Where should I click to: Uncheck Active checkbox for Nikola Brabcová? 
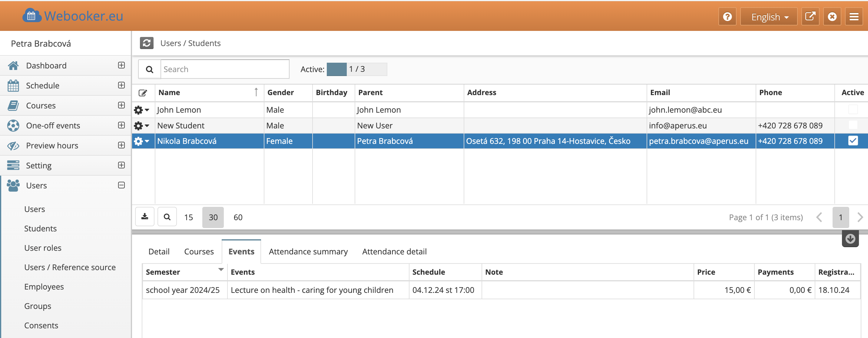[x=853, y=141]
